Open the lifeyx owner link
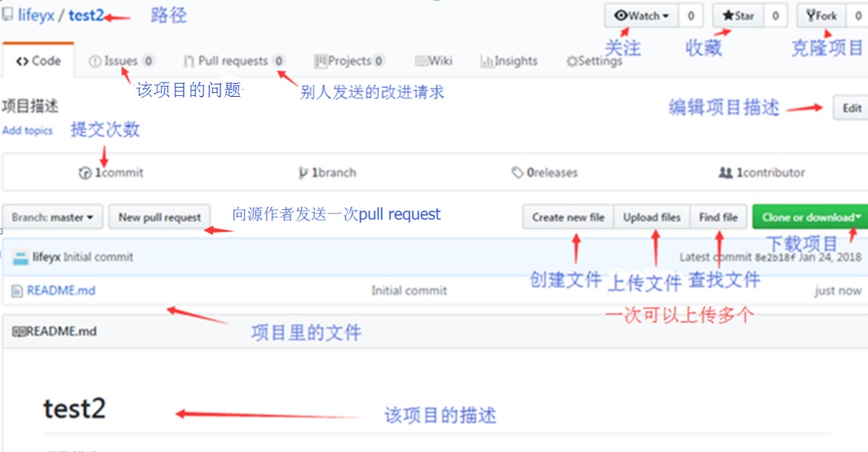 click(x=36, y=15)
